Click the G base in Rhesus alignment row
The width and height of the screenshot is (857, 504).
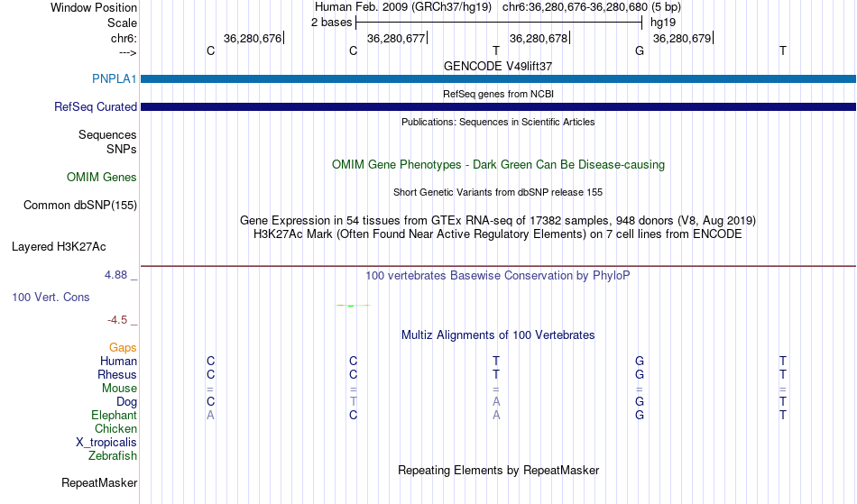pos(640,374)
